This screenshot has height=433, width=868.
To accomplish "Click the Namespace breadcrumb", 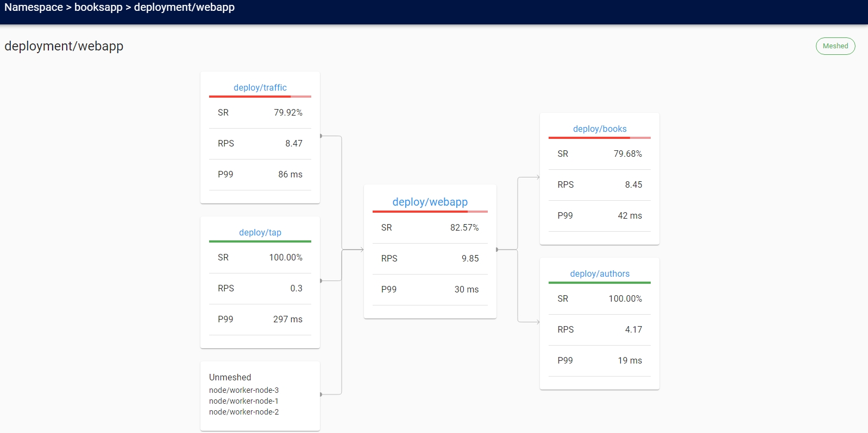I will tap(34, 8).
